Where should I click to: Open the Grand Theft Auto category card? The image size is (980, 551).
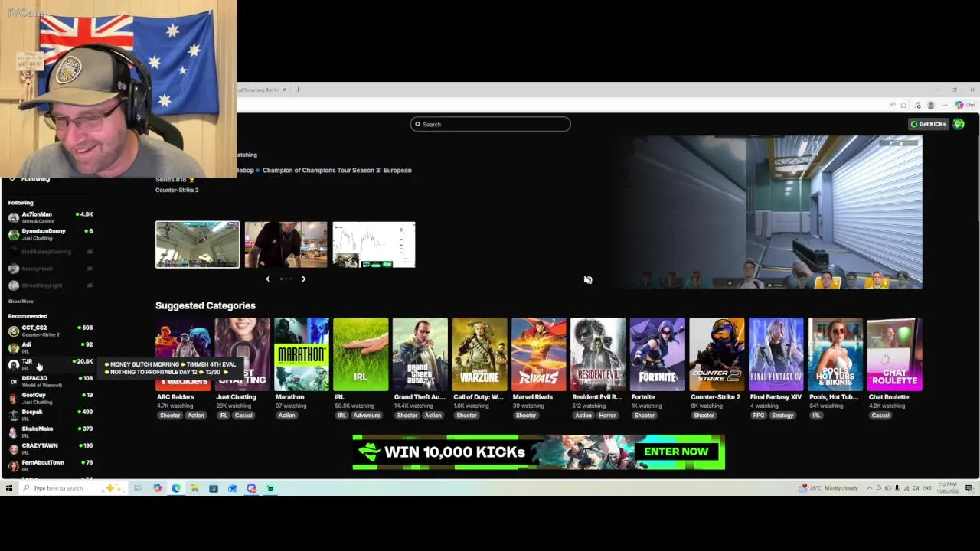420,354
